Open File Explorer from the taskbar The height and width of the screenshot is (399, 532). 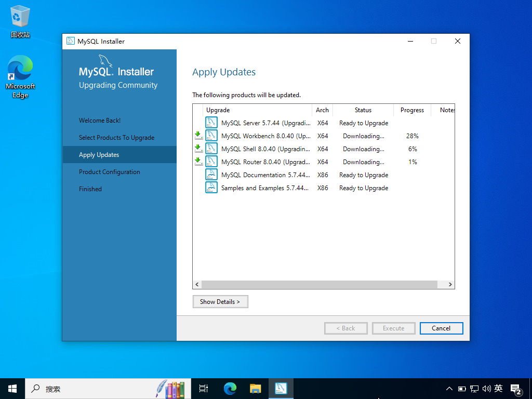point(255,388)
